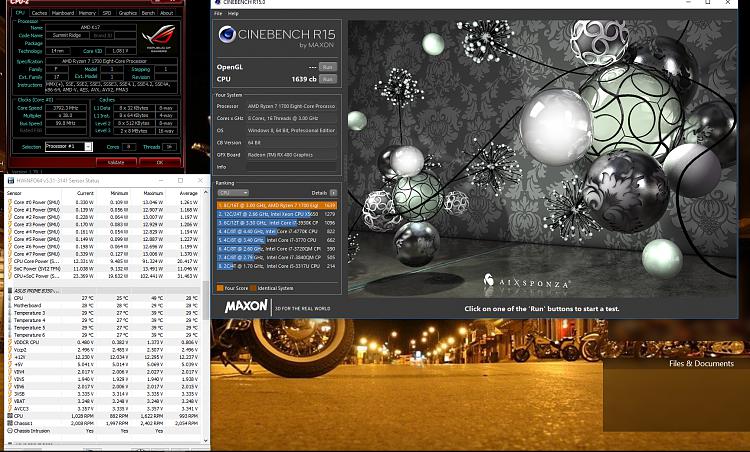
Task: Select the Core i7-3770 ranking entry
Action: click(276, 240)
